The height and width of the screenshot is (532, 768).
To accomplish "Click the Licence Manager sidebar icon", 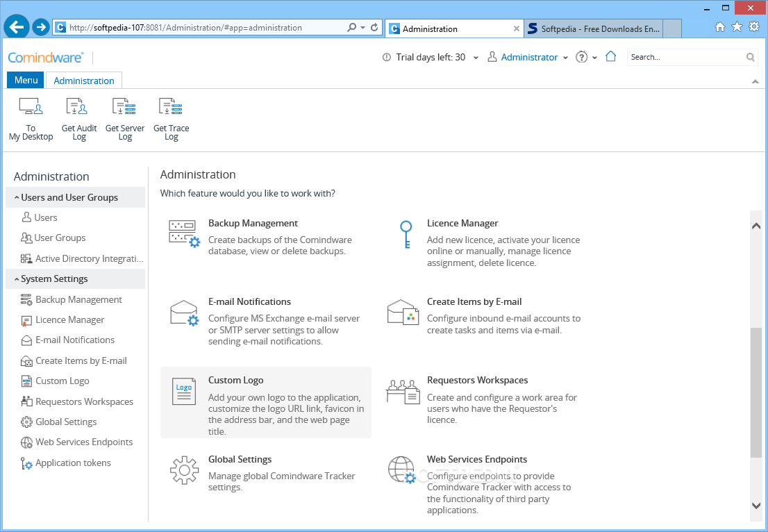I will (26, 320).
